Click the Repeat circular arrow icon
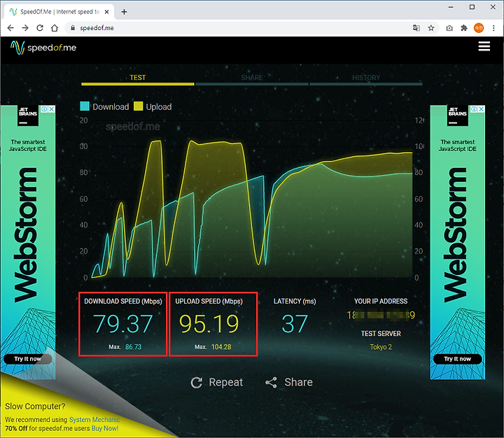The image size is (504, 438). tap(197, 383)
